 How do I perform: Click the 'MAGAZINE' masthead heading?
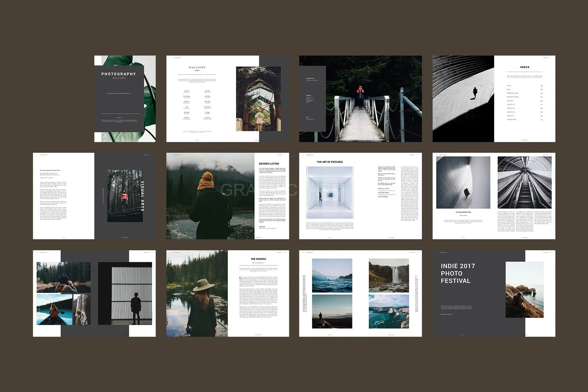coord(197,67)
